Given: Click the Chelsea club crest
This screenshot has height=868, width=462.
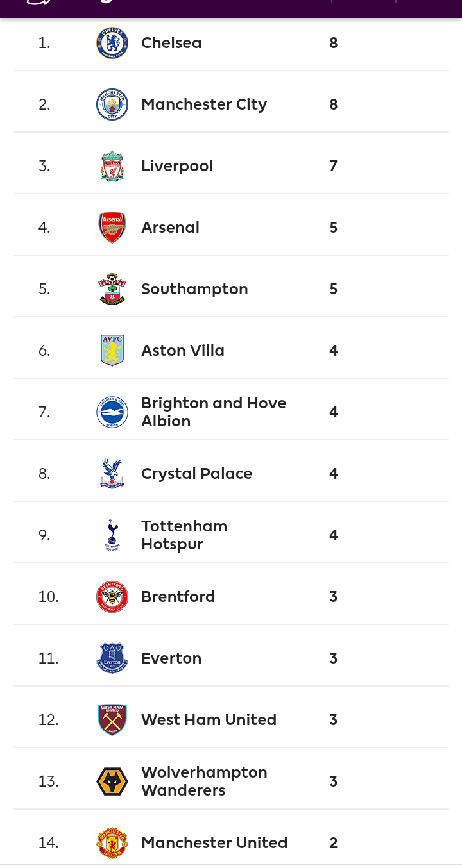Looking at the screenshot, I should (112, 43).
